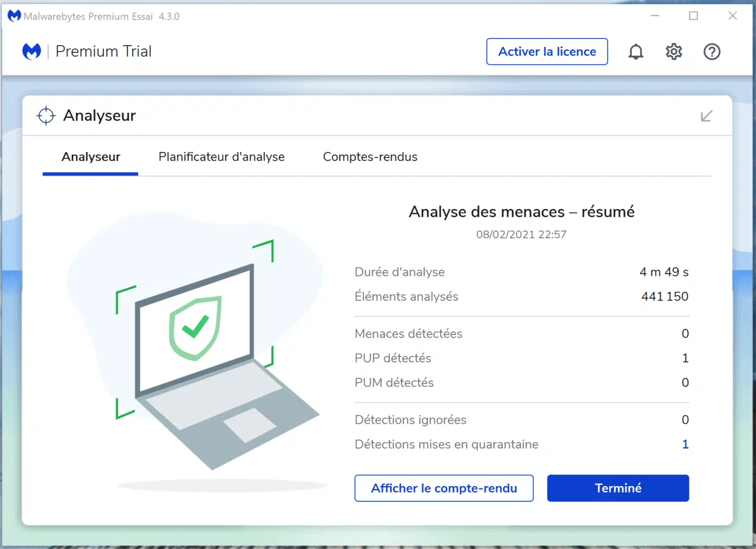Click the Détections mises en quarantaine label
Image resolution: width=756 pixels, height=549 pixels.
pyautogui.click(x=446, y=444)
